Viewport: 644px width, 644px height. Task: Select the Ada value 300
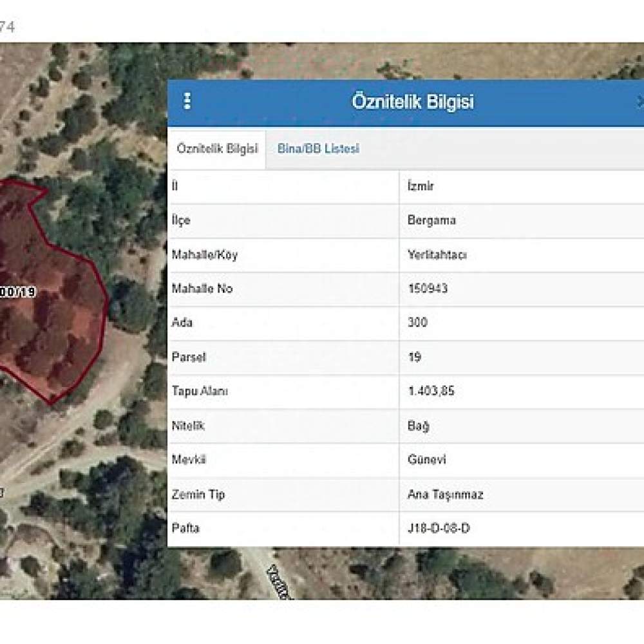click(x=417, y=323)
